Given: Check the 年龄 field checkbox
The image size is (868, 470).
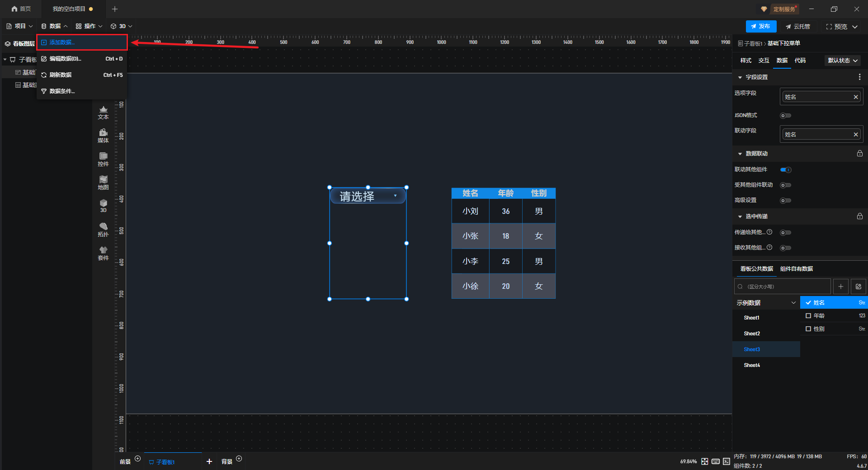Looking at the screenshot, I should coord(808,316).
